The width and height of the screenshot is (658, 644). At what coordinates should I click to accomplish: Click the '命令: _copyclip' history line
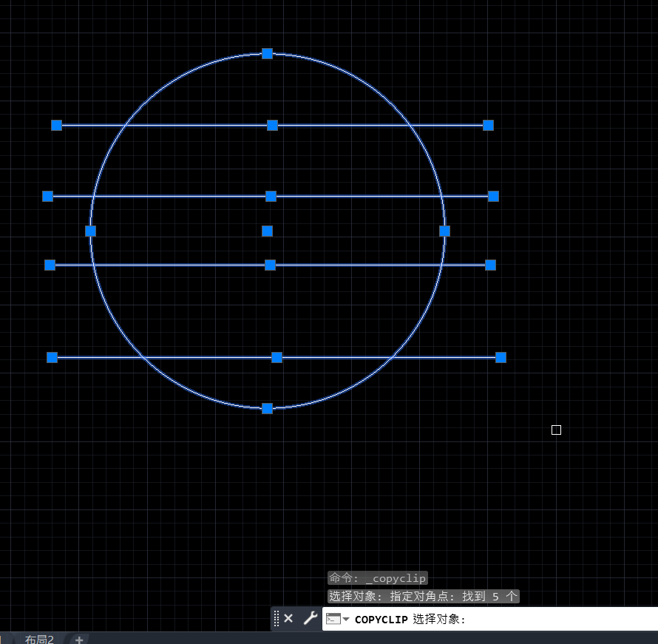coord(378,578)
